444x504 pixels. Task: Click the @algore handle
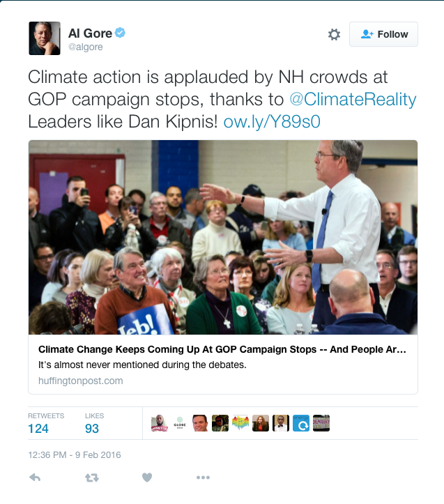[85, 47]
